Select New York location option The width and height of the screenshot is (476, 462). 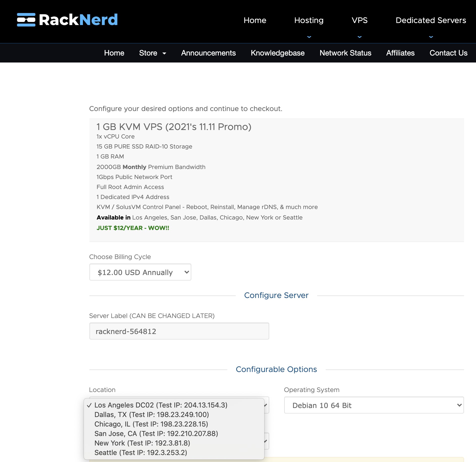(174, 443)
